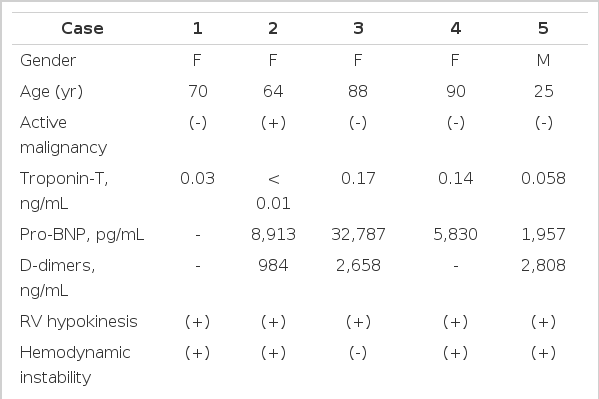Click Troponin-T value 0.17
This screenshot has height=399, width=599.
tap(358, 178)
